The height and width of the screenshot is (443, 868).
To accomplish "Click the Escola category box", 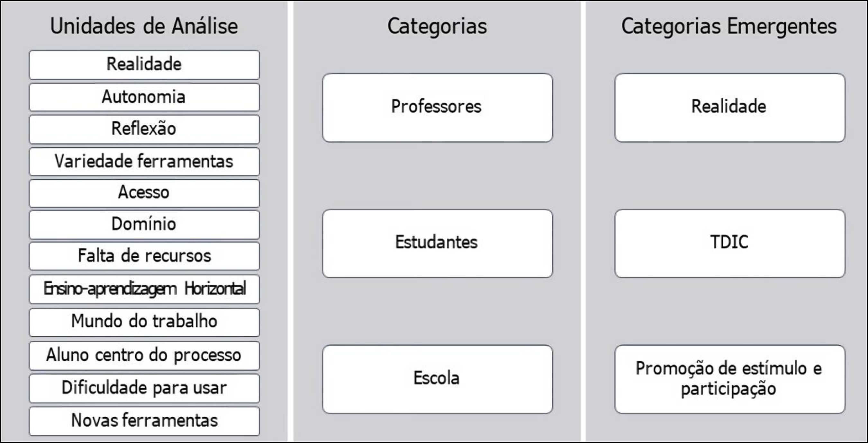I will tap(437, 379).
